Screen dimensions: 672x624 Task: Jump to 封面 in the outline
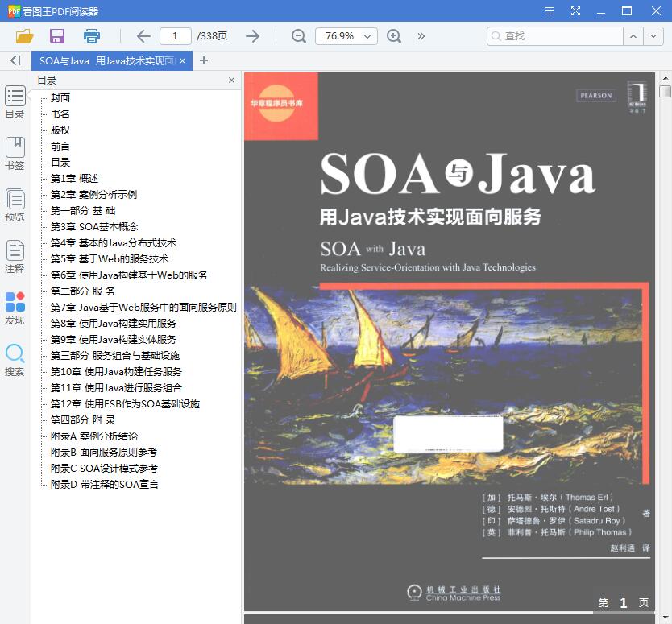60,98
